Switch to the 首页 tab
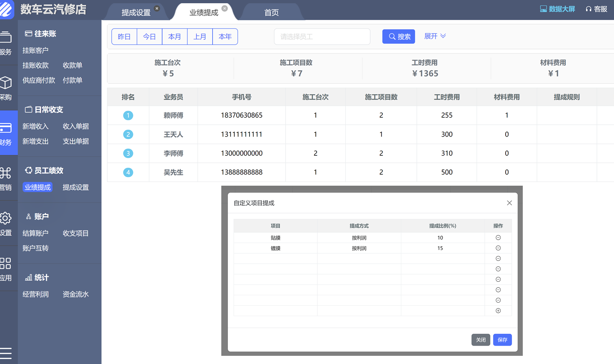 coord(271,13)
